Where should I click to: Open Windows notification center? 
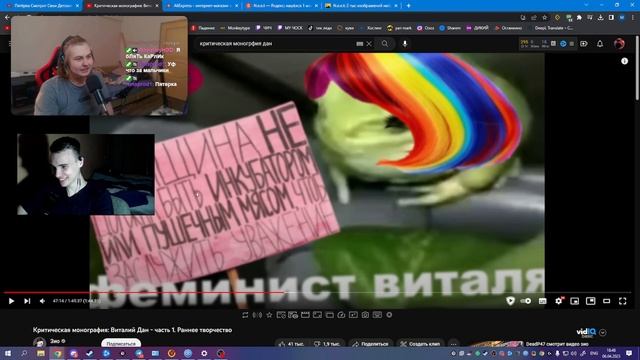click(x=629, y=353)
